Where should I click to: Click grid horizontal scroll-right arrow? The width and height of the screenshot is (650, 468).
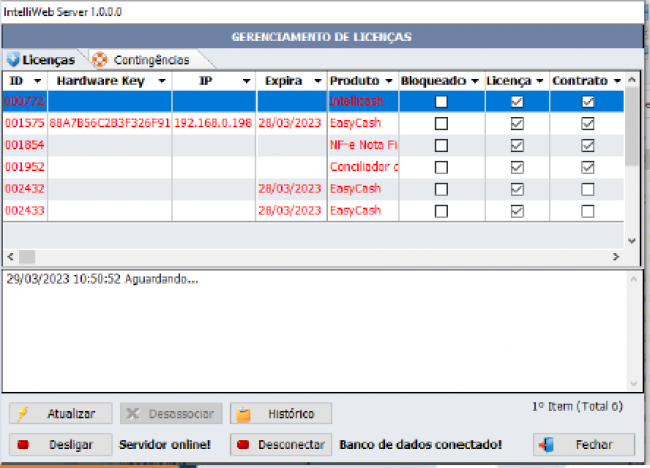pyautogui.click(x=616, y=257)
